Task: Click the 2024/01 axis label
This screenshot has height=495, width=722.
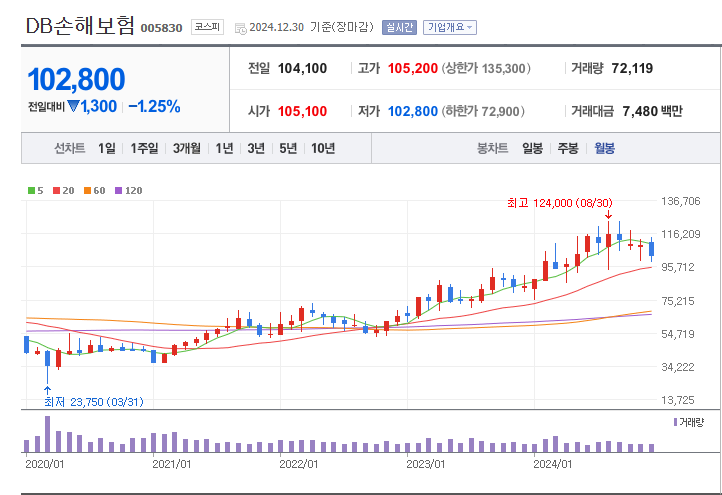Action: (553, 464)
